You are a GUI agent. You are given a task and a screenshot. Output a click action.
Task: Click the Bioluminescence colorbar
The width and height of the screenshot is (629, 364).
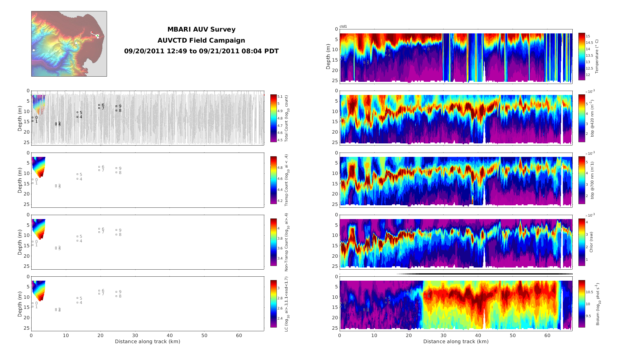click(581, 304)
